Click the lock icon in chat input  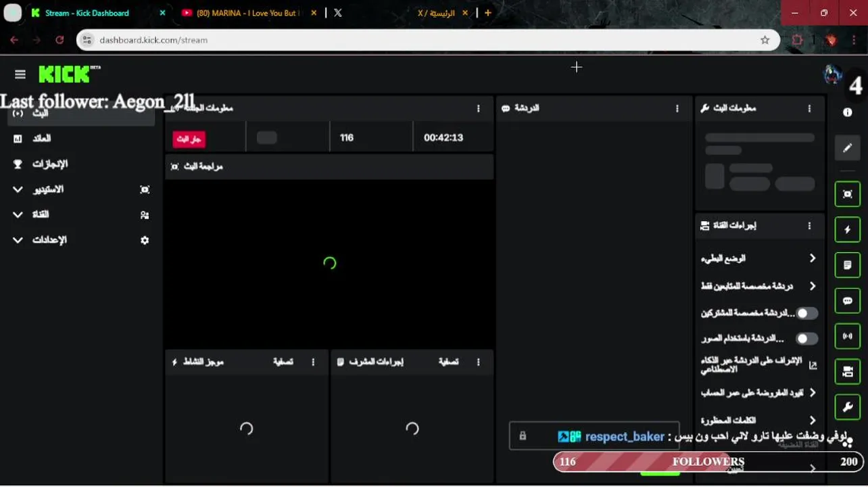pos(523,436)
